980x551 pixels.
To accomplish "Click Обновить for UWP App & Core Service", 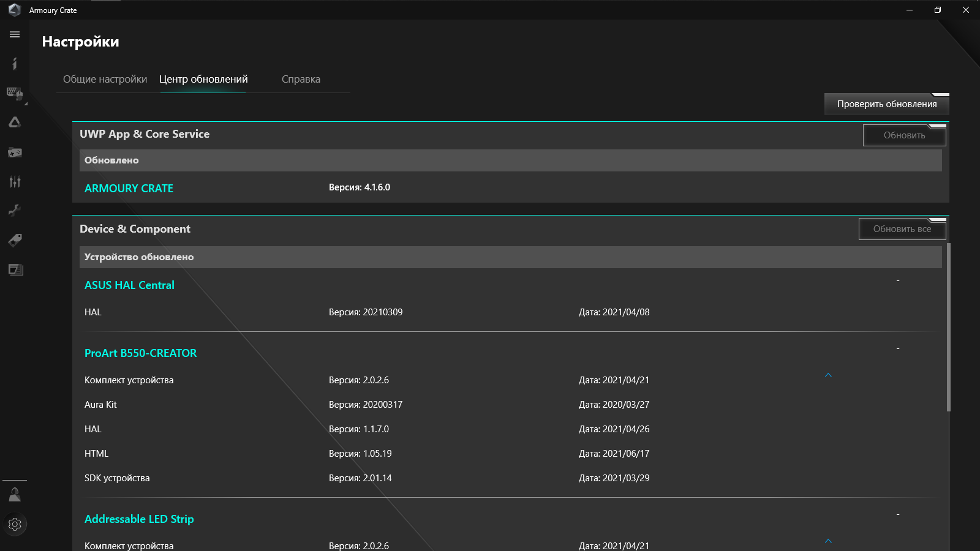I will coord(904,135).
